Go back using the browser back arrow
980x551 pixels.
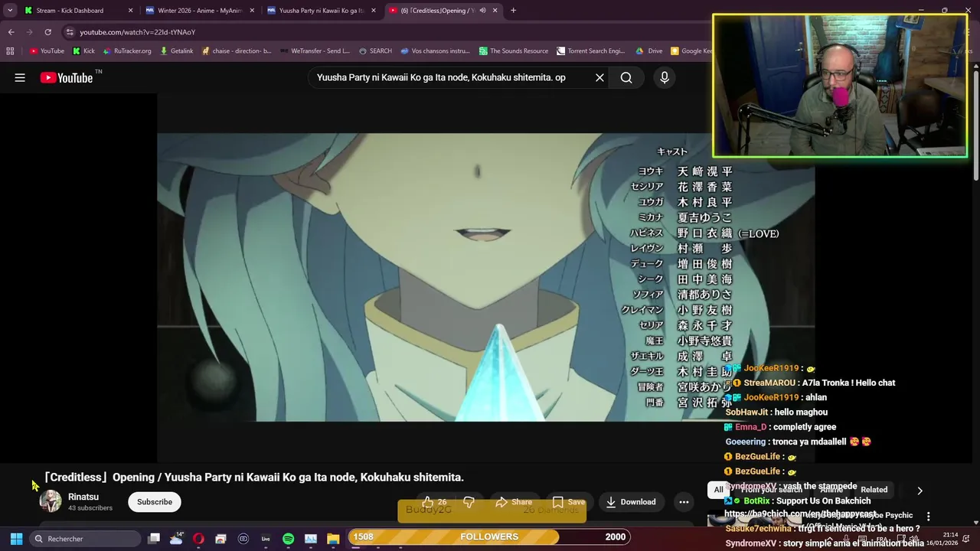click(x=11, y=32)
